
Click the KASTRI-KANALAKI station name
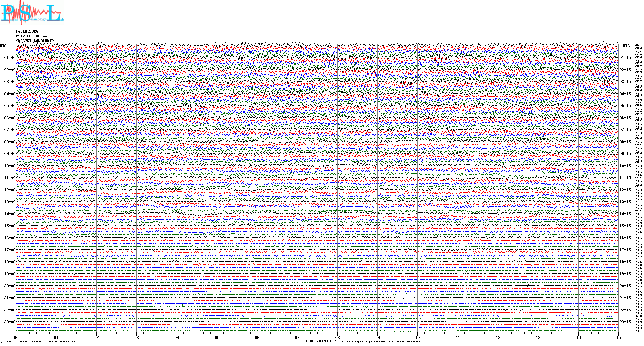pos(35,41)
